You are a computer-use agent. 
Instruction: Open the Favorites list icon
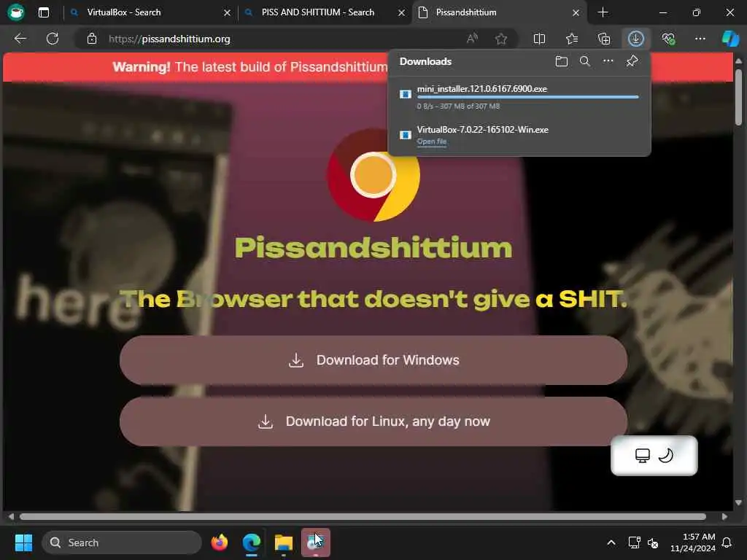coord(572,39)
